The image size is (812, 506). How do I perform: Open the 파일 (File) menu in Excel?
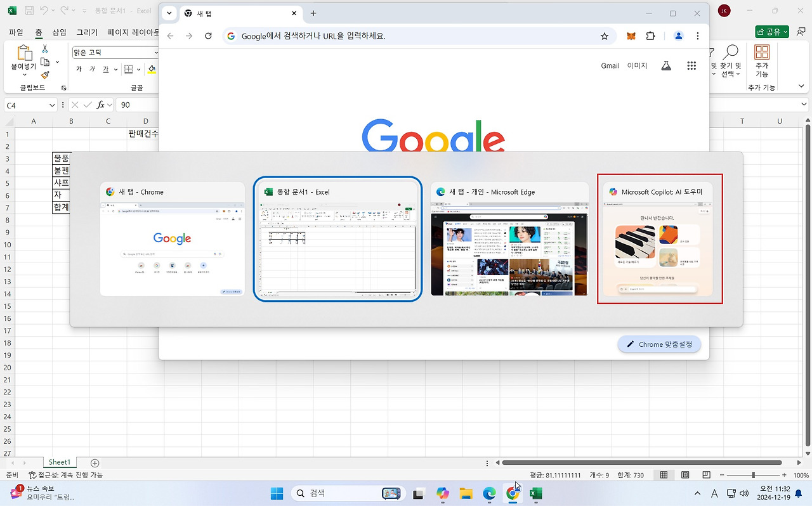pos(16,32)
